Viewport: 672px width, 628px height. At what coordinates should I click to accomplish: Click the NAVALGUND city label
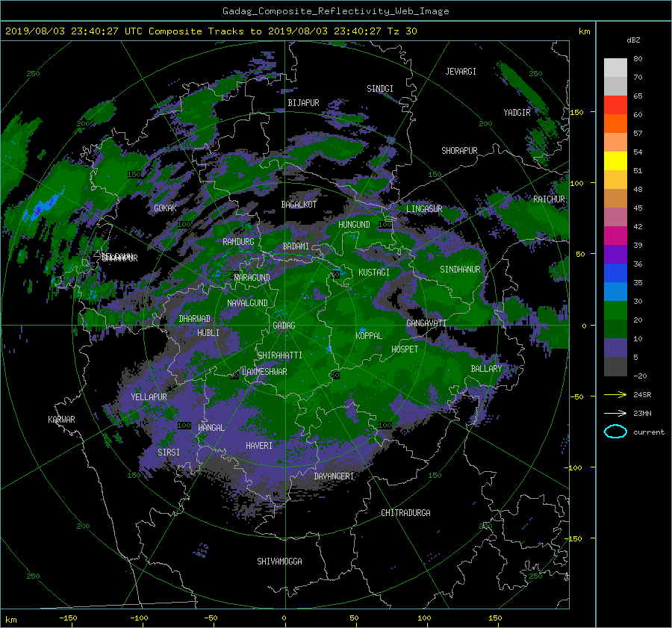(247, 303)
